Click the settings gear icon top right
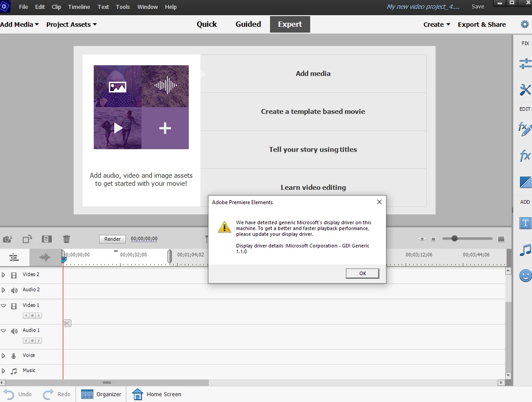The height and width of the screenshot is (402, 532). click(524, 25)
